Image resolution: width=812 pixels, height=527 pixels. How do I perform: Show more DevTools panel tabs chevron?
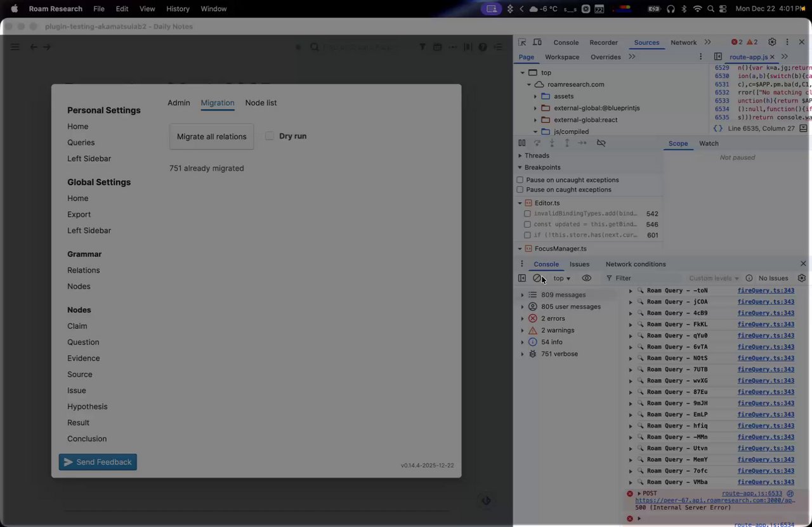pyautogui.click(x=707, y=42)
